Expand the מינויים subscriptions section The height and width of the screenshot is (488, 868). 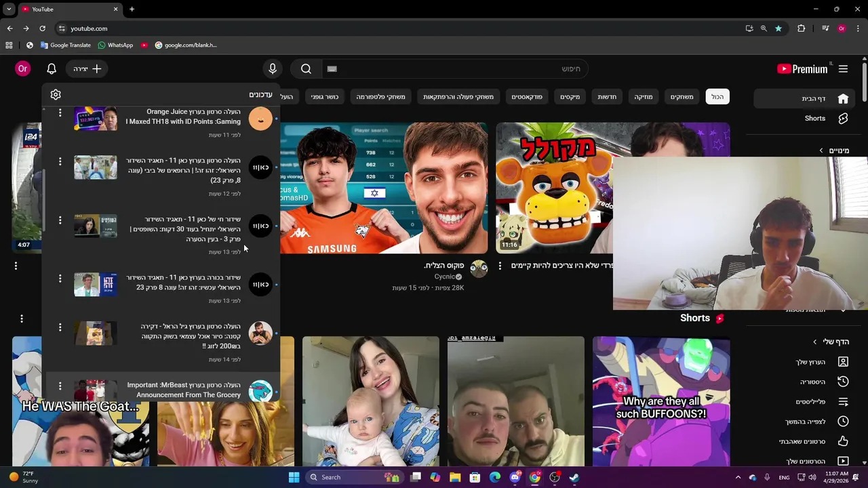point(833,150)
